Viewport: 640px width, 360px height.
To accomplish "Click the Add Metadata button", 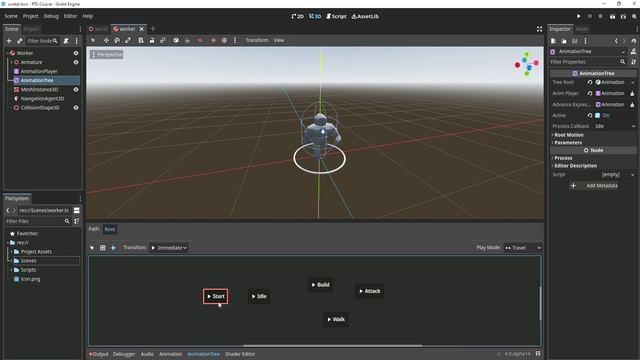I will (594, 186).
